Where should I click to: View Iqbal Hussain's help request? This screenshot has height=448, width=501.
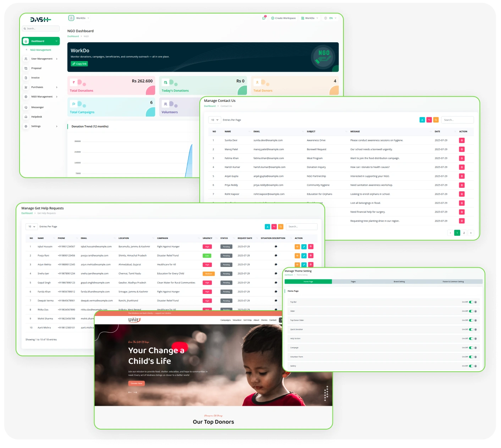coord(297,247)
